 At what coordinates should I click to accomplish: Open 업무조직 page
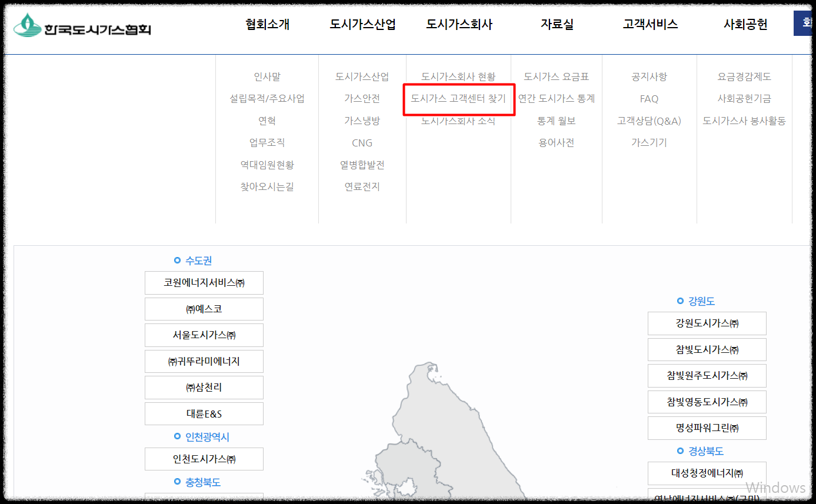click(267, 142)
